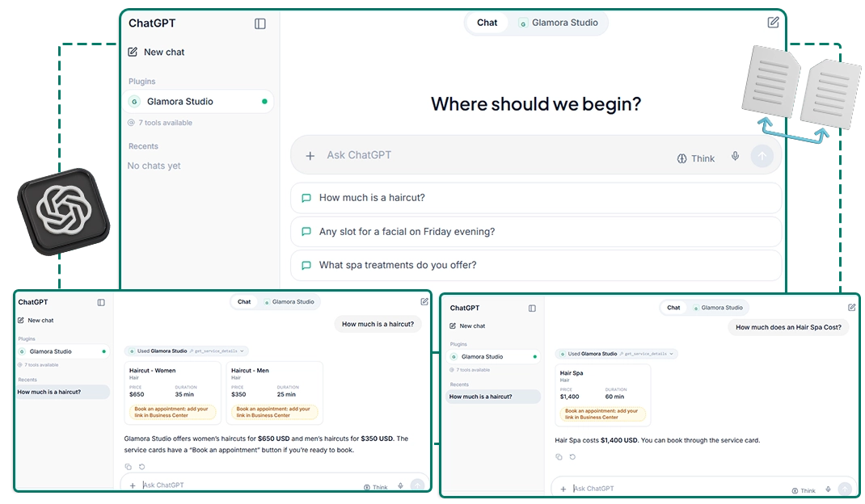
Task: Regenerate the response in haircut chat window
Action: click(x=141, y=467)
